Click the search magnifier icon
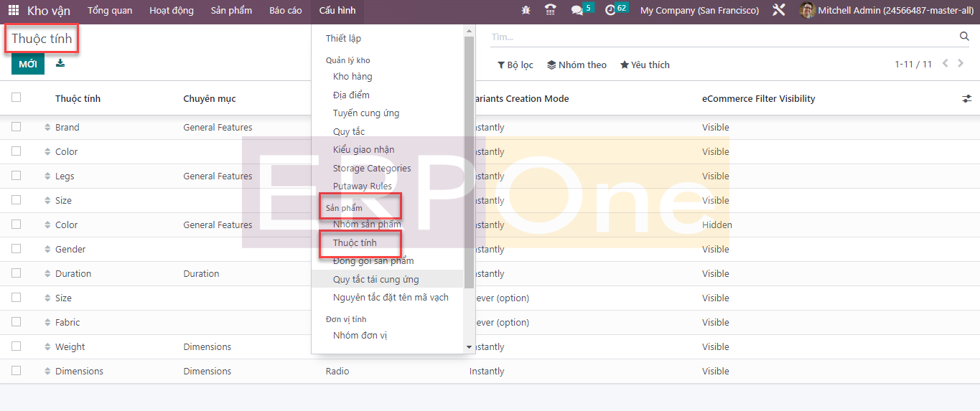The image size is (980, 411). [964, 37]
